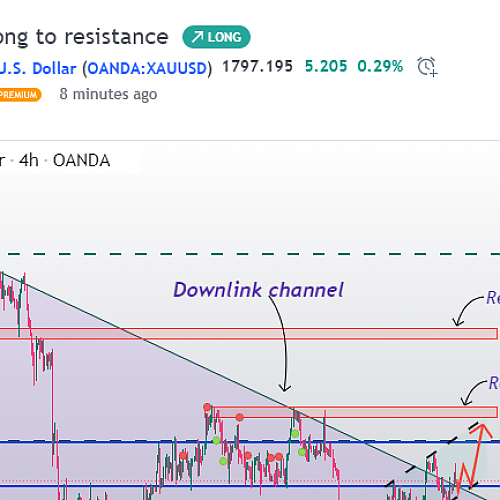Image resolution: width=500 pixels, height=500 pixels.
Task: Click the arrow icon inside the LONG badge
Action: click(197, 37)
